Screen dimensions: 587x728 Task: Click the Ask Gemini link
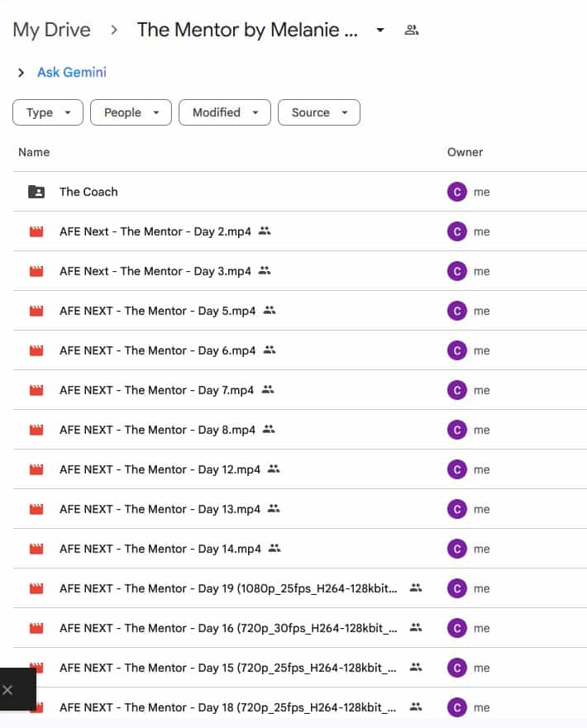(x=72, y=73)
